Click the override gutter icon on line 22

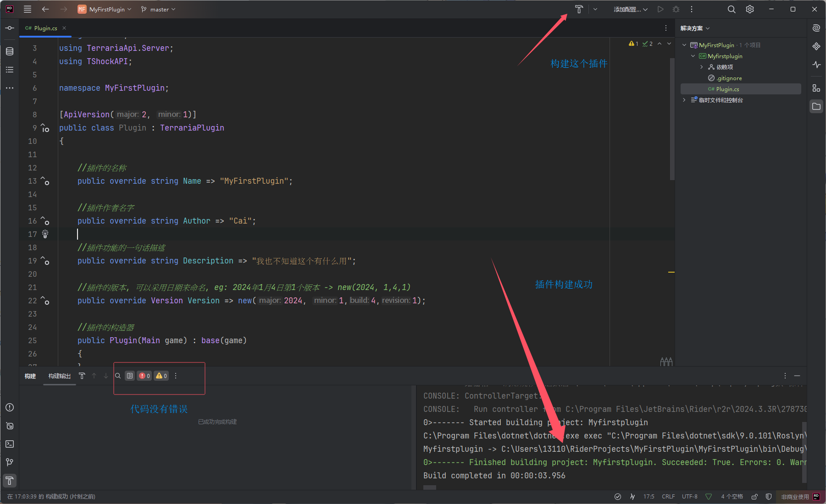45,301
